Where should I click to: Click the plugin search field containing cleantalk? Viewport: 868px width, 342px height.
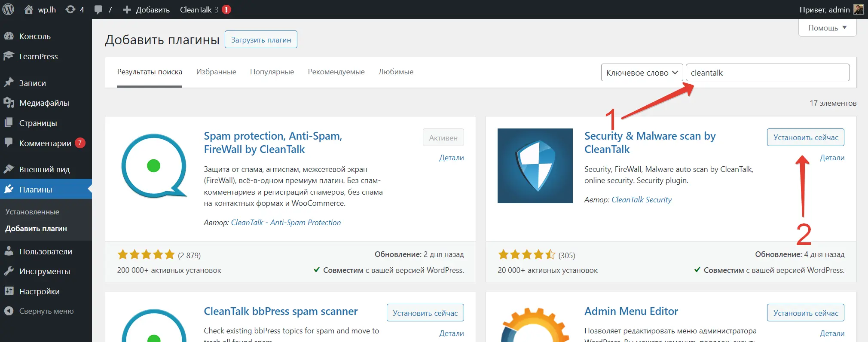767,73
